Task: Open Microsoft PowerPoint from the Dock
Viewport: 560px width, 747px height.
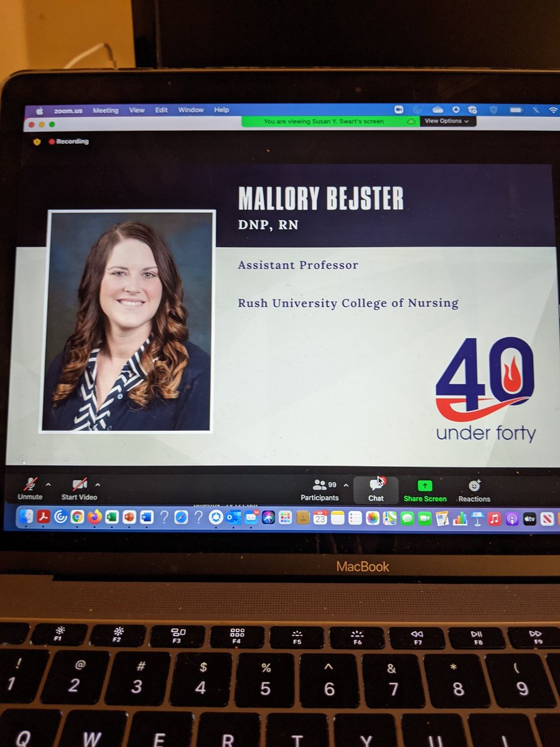Action: 129,517
